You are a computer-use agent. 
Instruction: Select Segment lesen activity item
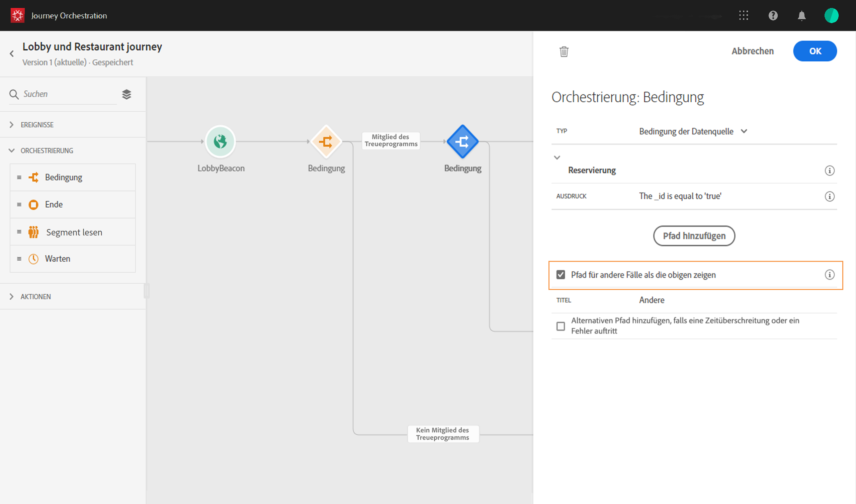pos(74,232)
